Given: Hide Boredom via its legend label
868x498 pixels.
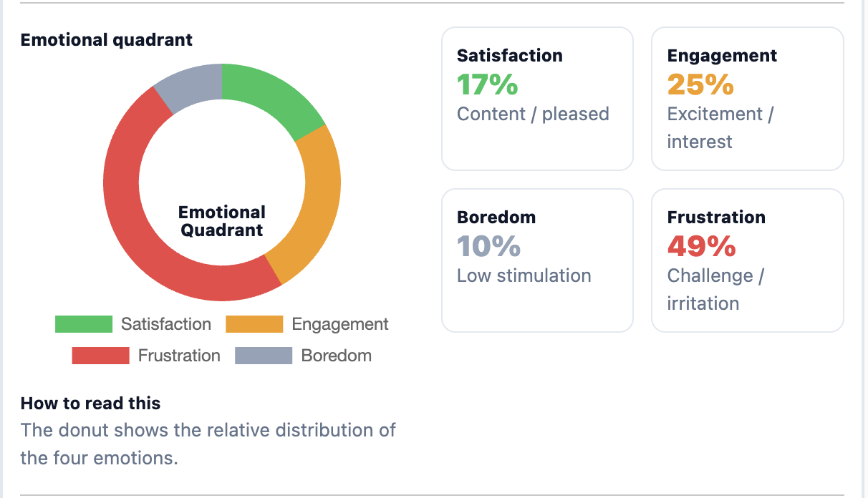Looking at the screenshot, I should [336, 356].
